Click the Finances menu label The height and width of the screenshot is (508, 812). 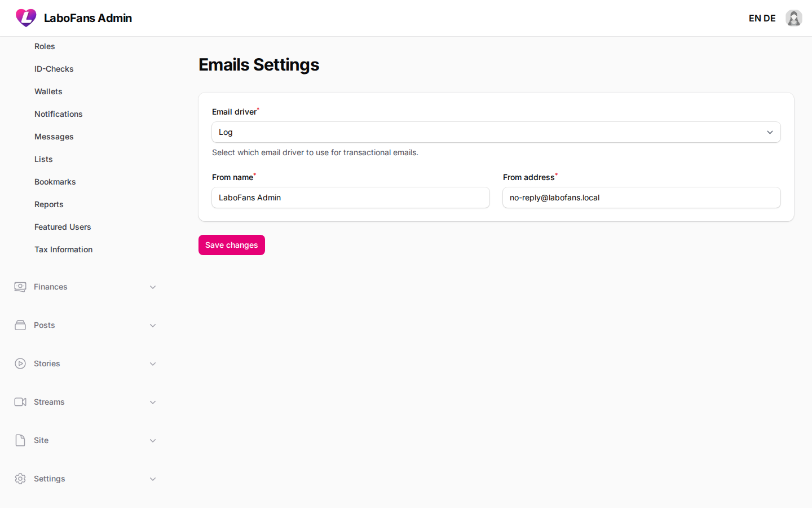click(x=51, y=287)
